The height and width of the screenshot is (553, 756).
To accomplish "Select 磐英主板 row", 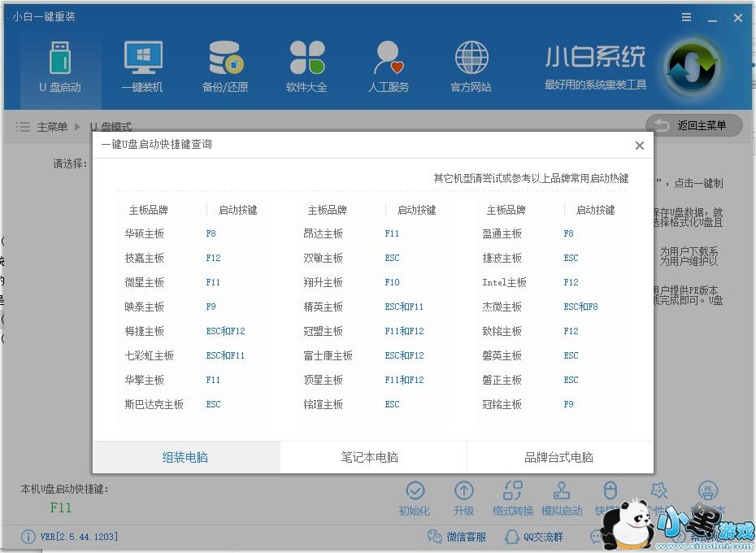I will point(551,355).
